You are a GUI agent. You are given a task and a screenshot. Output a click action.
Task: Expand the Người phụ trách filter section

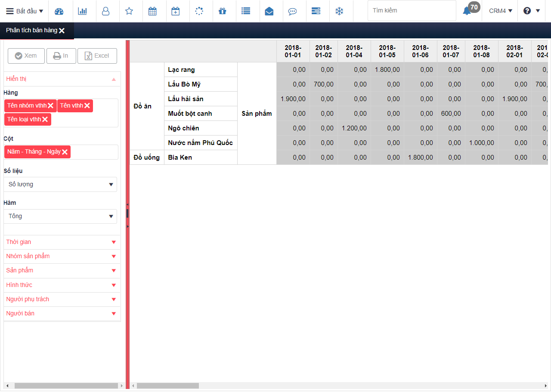(x=62, y=299)
